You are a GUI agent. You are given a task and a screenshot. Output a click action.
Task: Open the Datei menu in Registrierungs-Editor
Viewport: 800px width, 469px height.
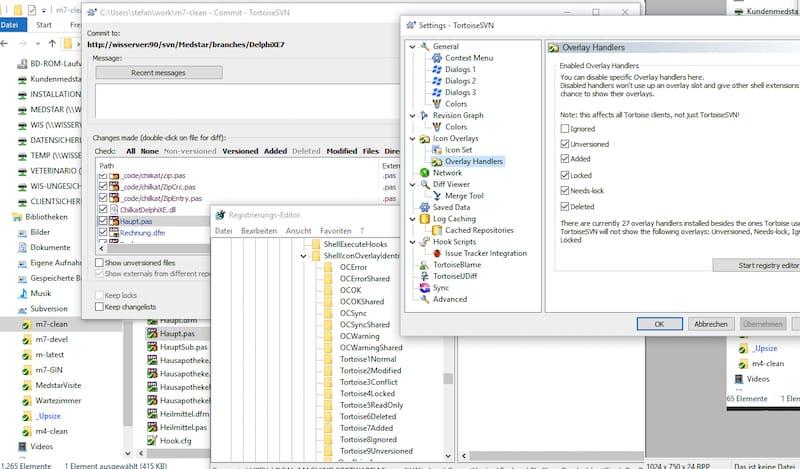tap(223, 231)
